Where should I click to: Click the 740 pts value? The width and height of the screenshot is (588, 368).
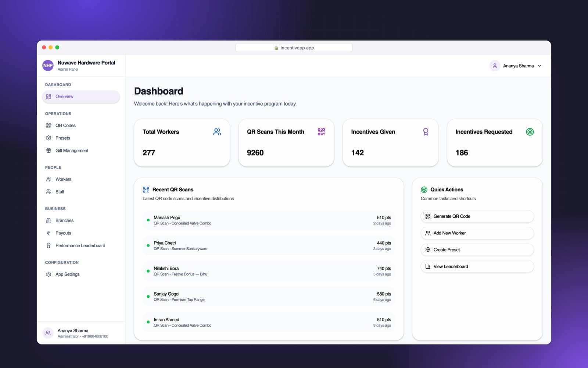[384, 269]
